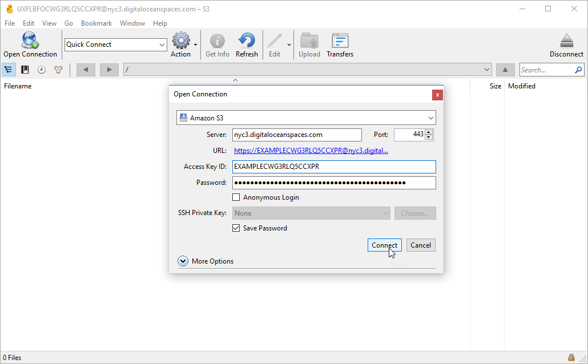
Task: Open the Amazon S3 protocol dropdown
Action: (x=306, y=118)
